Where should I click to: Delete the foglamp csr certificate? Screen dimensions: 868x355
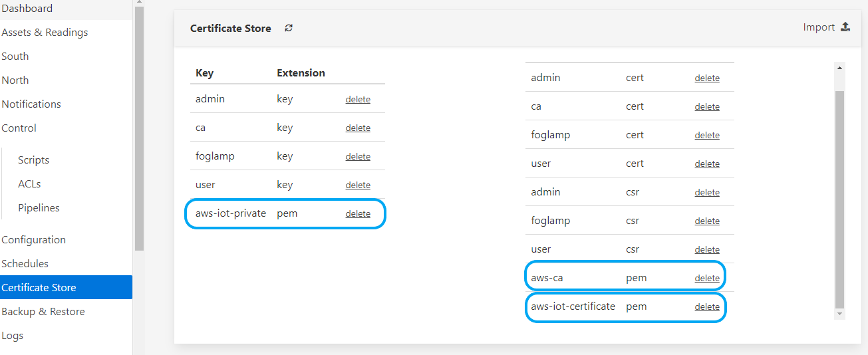point(707,221)
